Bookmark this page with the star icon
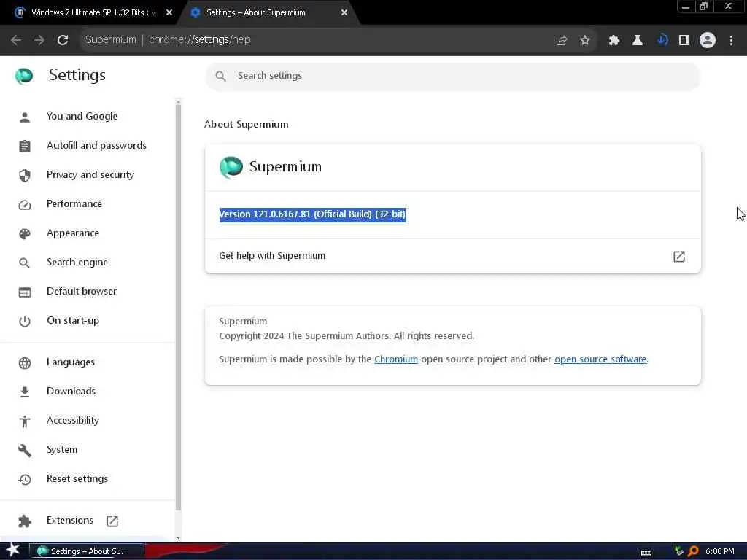This screenshot has width=747, height=560. coord(585,41)
